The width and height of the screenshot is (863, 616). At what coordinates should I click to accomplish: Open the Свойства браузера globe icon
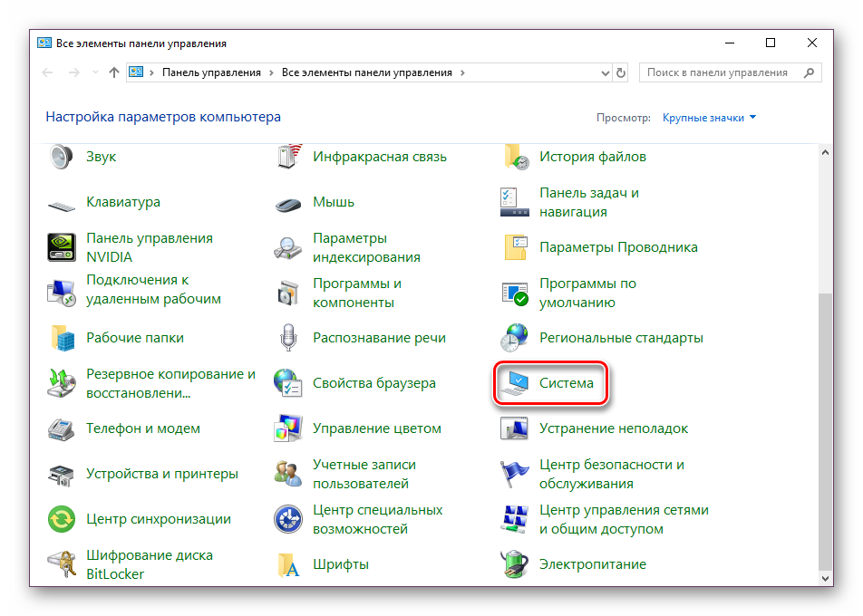[x=288, y=383]
